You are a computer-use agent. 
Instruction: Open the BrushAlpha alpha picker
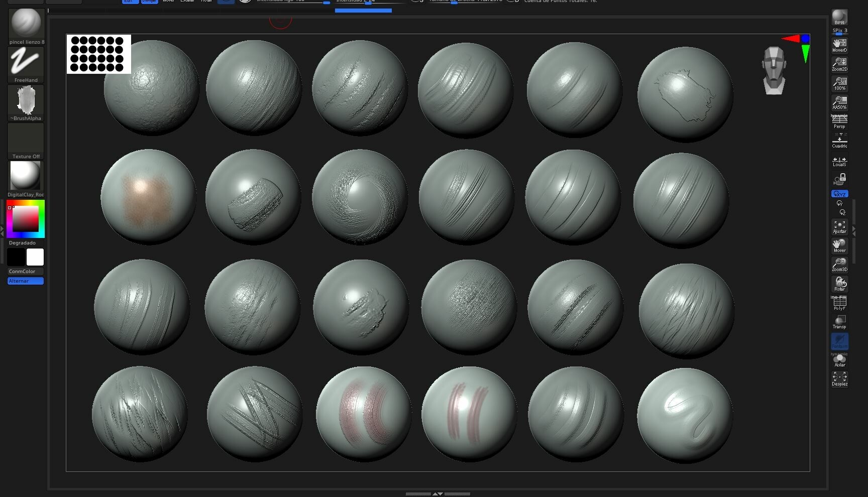pos(25,100)
